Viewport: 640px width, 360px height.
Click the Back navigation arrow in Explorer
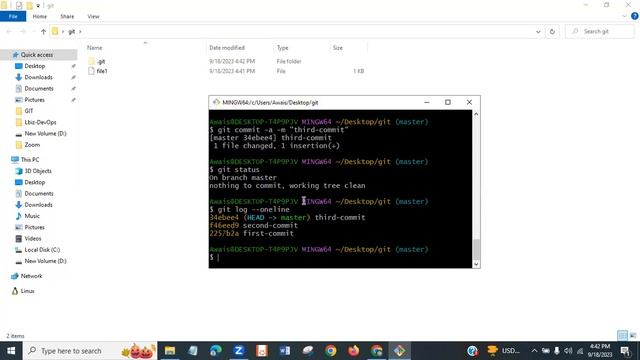tap(9, 31)
